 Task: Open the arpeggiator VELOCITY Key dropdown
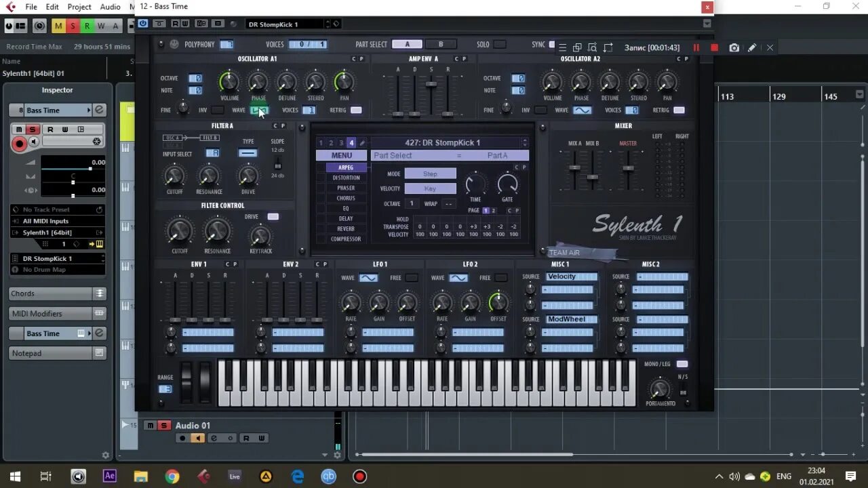pyautogui.click(x=430, y=188)
